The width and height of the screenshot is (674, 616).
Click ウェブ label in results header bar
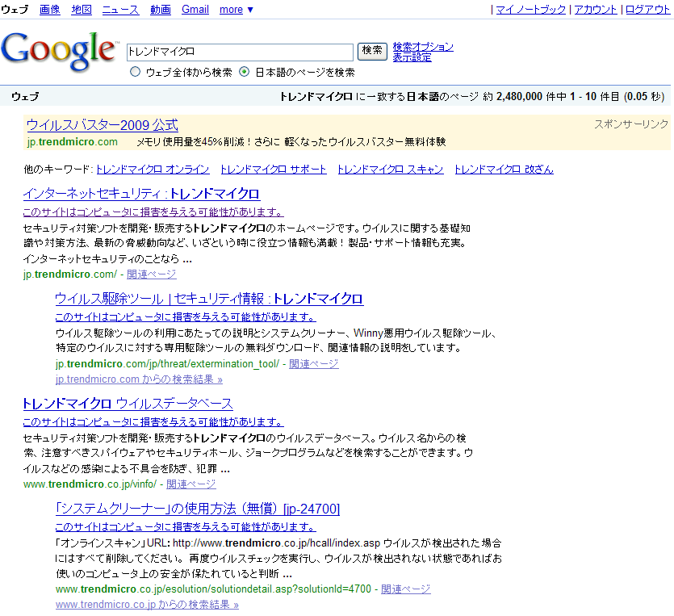pyautogui.click(x=25, y=96)
